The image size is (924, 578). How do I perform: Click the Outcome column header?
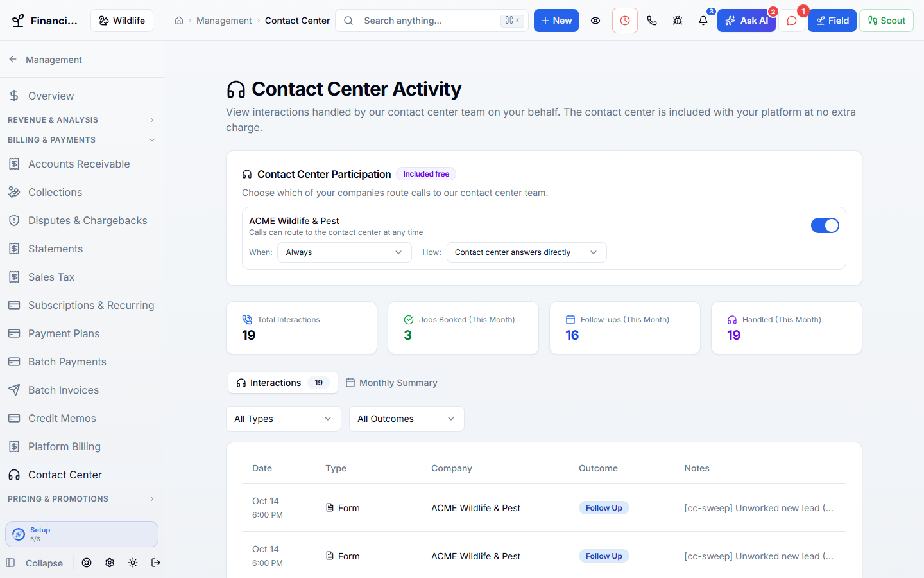pyautogui.click(x=598, y=468)
